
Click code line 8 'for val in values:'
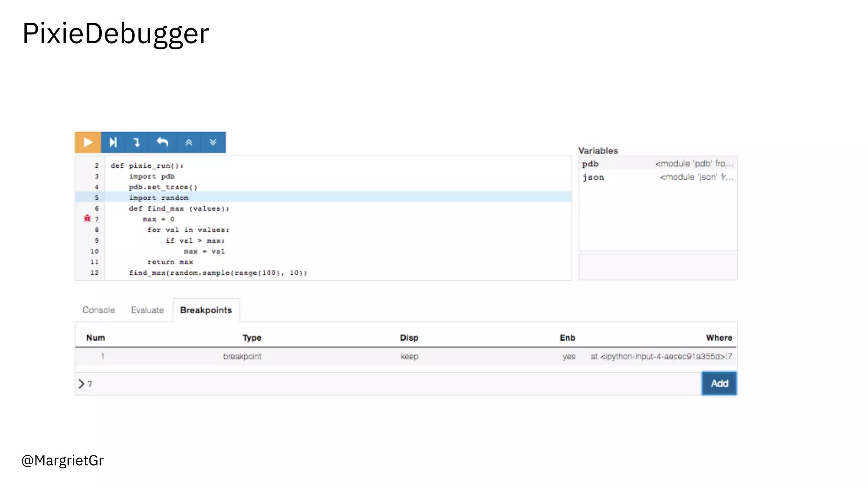[188, 230]
